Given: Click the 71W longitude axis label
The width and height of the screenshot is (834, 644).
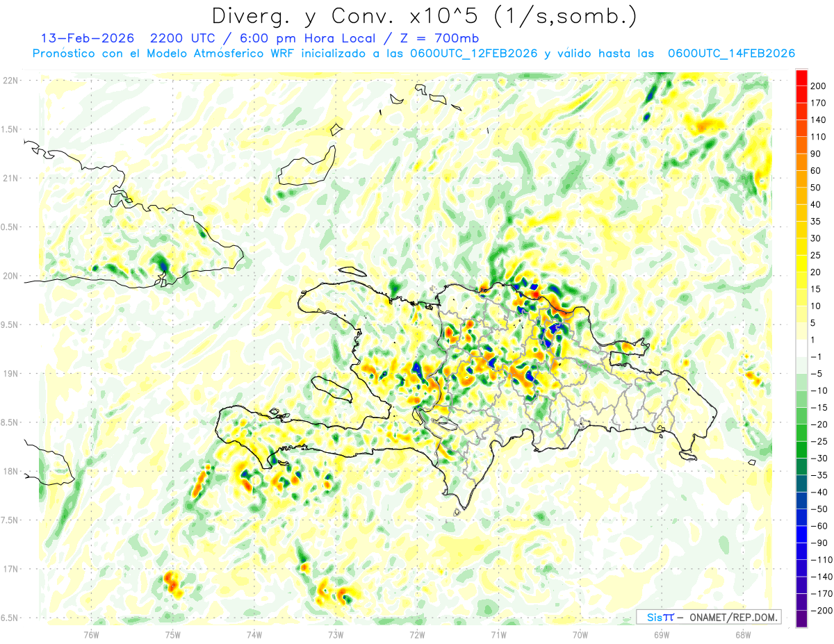Looking at the screenshot, I should [x=498, y=635].
